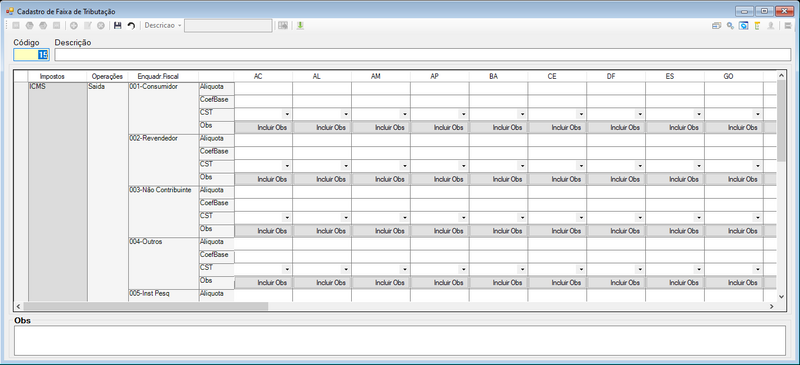The image size is (800, 365).
Task: Click the card window icon in right toolbar
Action: (717, 26)
